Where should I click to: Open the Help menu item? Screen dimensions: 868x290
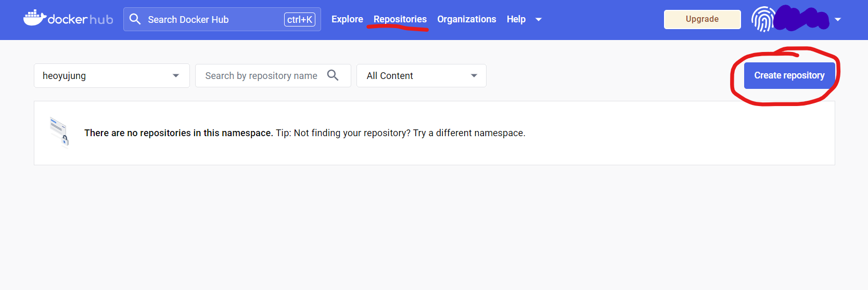point(516,19)
